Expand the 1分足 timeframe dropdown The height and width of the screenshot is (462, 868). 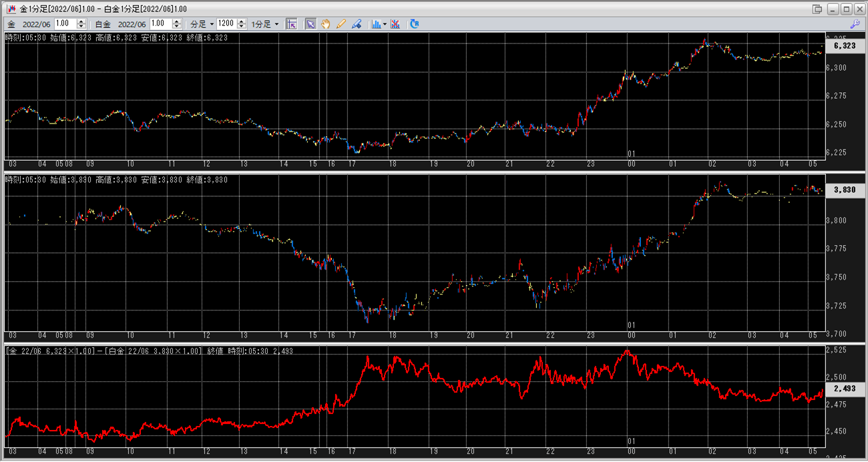click(x=265, y=24)
